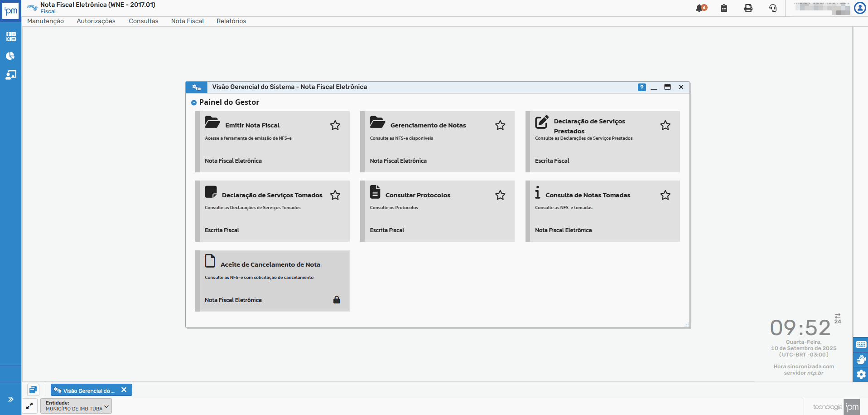Screen dimensions: 868x415
Task: Click the printer icon in top bar
Action: pyautogui.click(x=748, y=8)
